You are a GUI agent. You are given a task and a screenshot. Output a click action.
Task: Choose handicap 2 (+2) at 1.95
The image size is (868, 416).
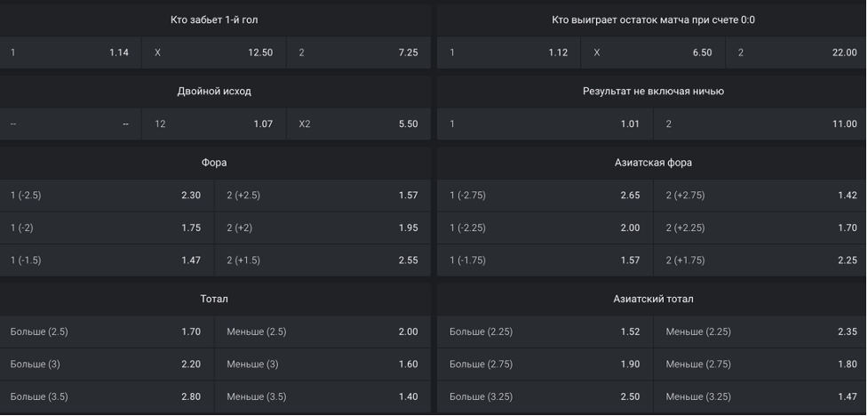point(322,228)
